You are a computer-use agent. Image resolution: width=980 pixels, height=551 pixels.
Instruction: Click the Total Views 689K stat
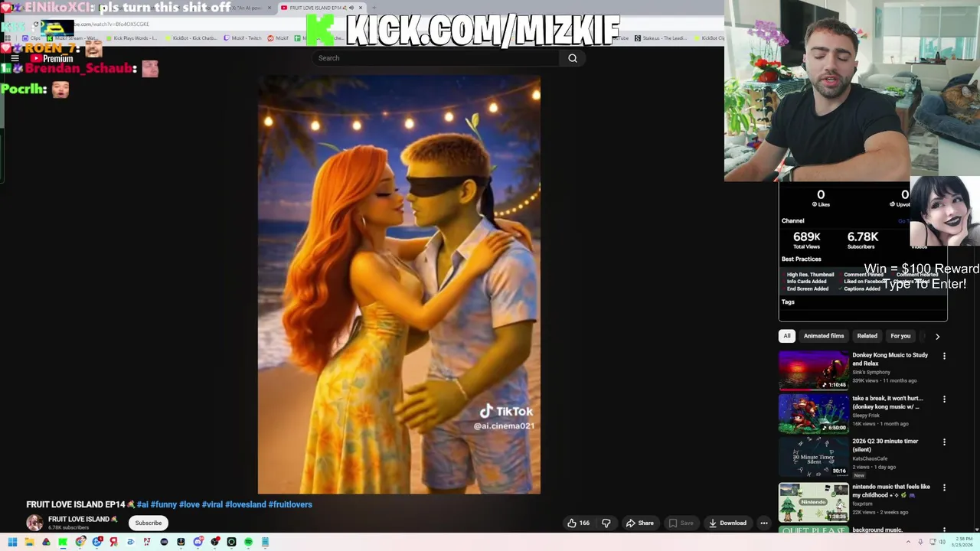[806, 240]
